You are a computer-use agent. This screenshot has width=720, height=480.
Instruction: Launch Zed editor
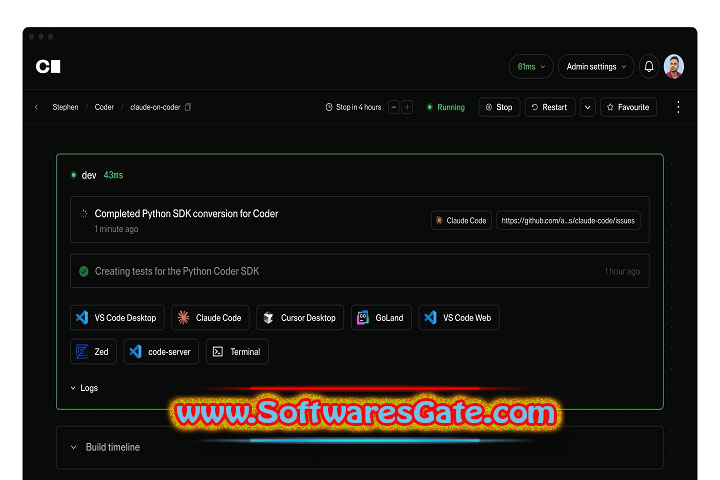(x=93, y=351)
